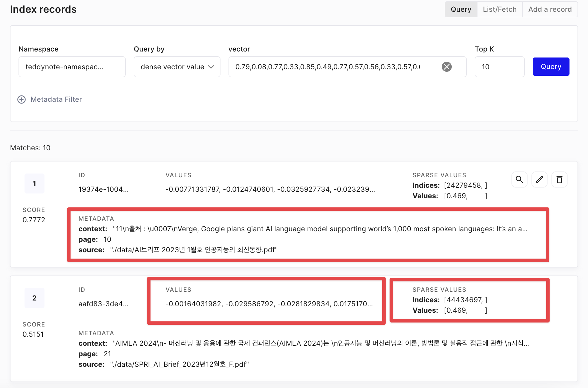Click into the Namespace field

click(72, 67)
